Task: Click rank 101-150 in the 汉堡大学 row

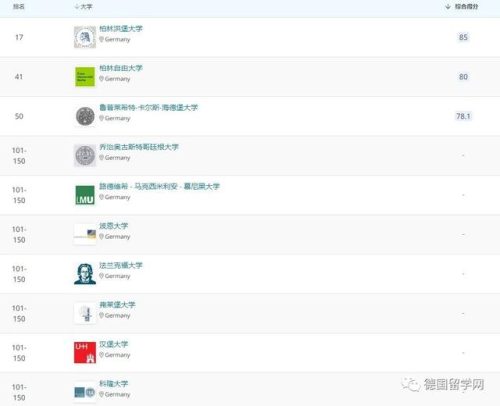Action: click(19, 353)
